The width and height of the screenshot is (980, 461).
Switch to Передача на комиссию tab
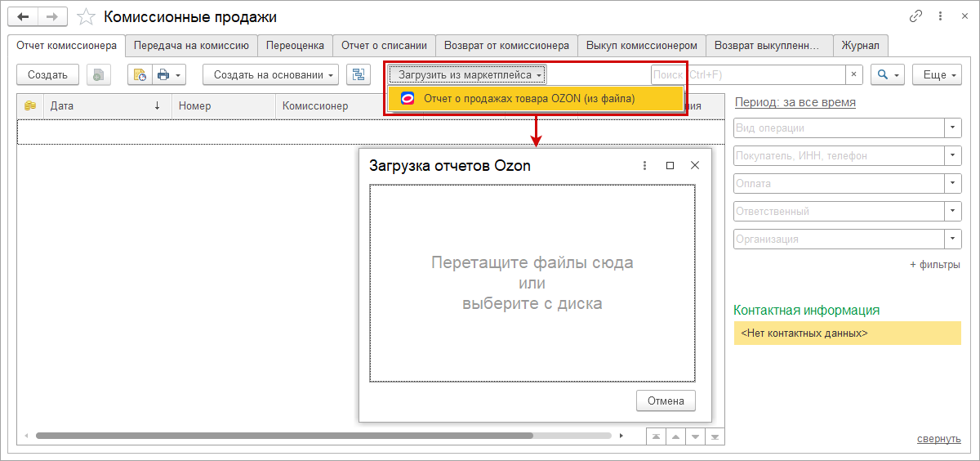point(192,46)
